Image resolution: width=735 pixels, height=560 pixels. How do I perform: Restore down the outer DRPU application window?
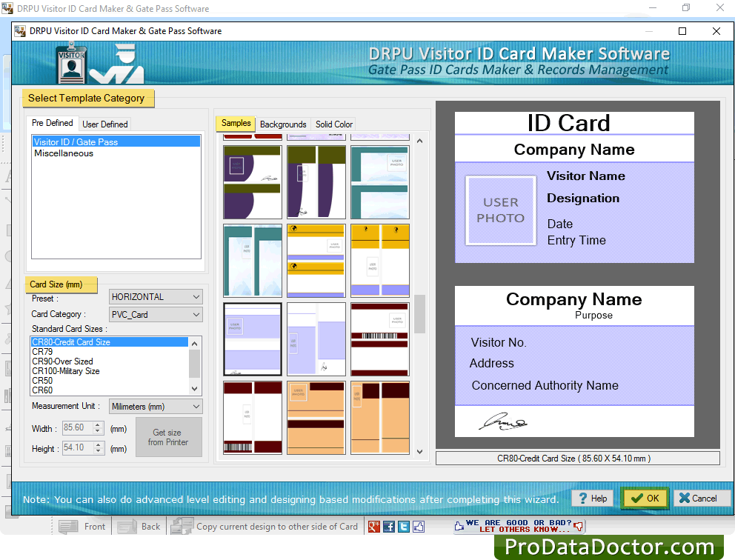pyautogui.click(x=686, y=7)
